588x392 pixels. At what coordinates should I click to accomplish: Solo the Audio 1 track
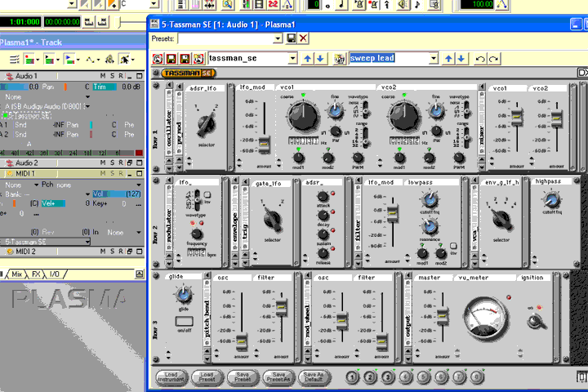(x=112, y=76)
